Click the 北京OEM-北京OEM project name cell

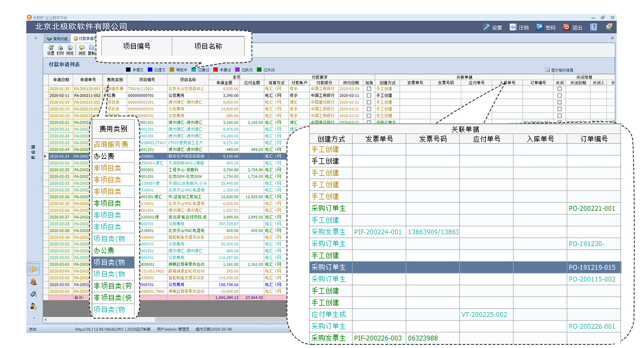pyautogui.click(x=187, y=176)
